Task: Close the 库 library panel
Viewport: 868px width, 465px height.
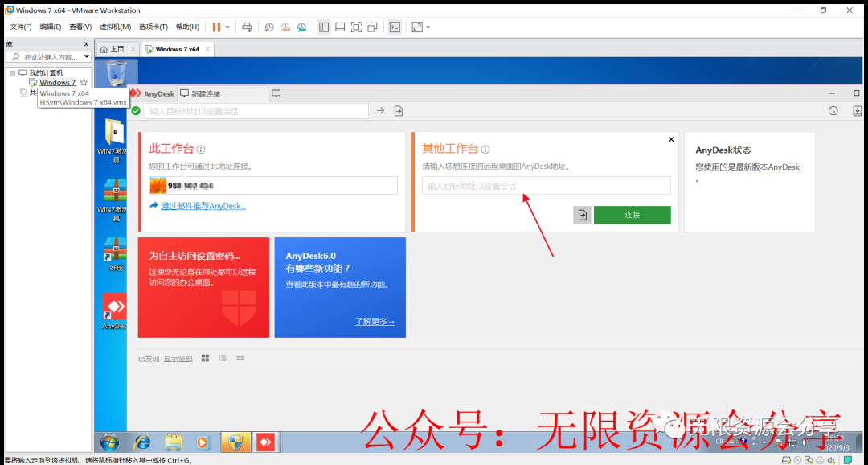Action: (86, 44)
